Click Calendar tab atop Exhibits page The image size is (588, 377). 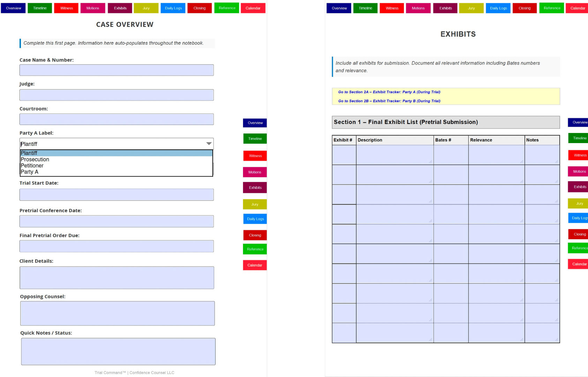(x=578, y=8)
